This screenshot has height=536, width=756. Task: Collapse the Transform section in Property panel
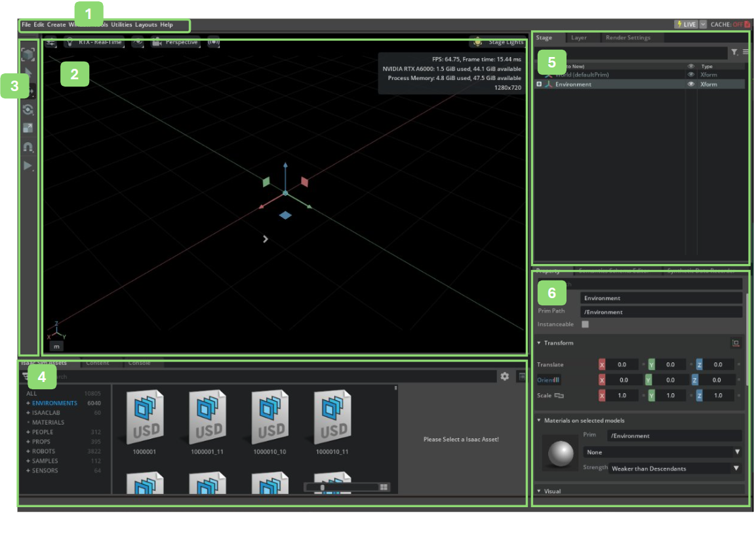pos(539,343)
